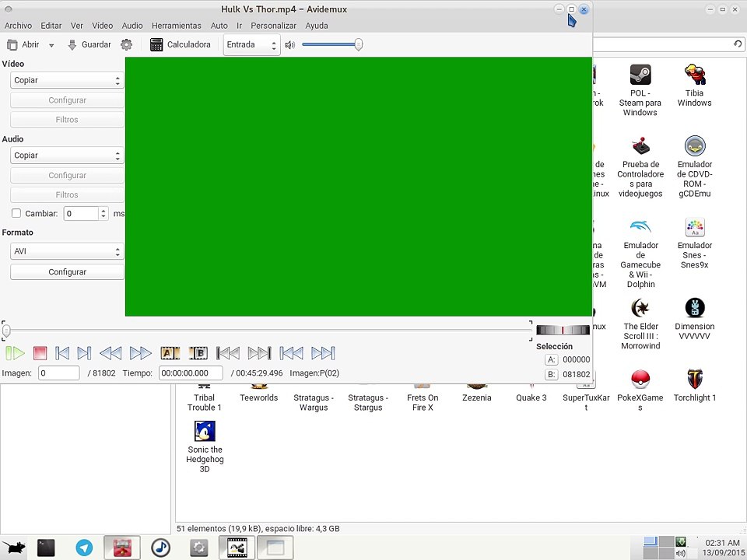Open the Audio codec Copiar dropdown
This screenshot has height=560, width=747.
[x=67, y=156]
